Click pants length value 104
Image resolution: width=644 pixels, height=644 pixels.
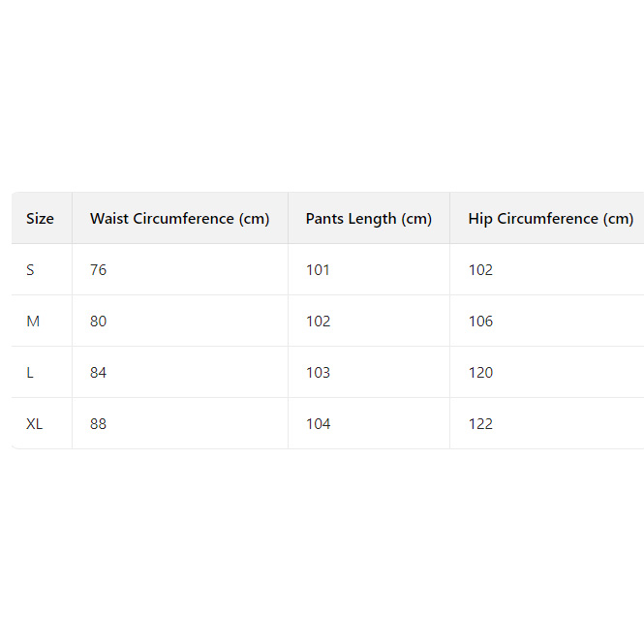pyautogui.click(x=318, y=424)
